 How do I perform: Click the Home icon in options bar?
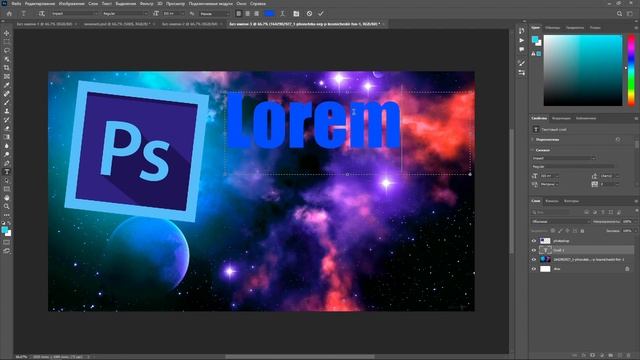pyautogui.click(x=9, y=13)
